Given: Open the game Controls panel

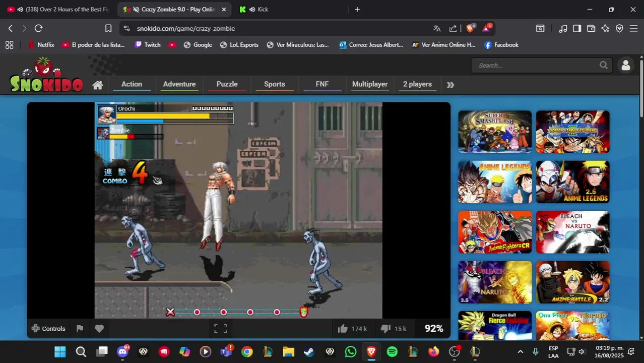Looking at the screenshot, I should coord(48,329).
